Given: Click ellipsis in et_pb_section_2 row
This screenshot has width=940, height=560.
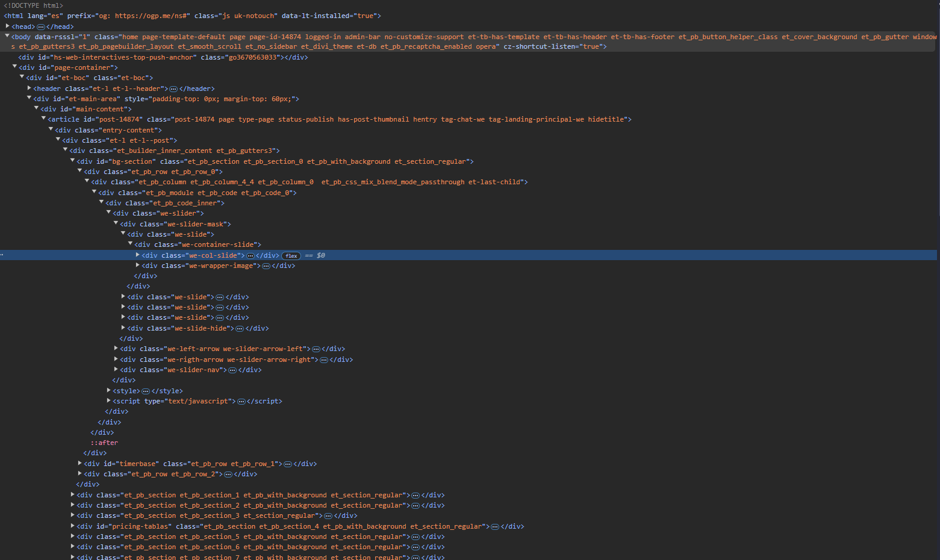Looking at the screenshot, I should [416, 505].
